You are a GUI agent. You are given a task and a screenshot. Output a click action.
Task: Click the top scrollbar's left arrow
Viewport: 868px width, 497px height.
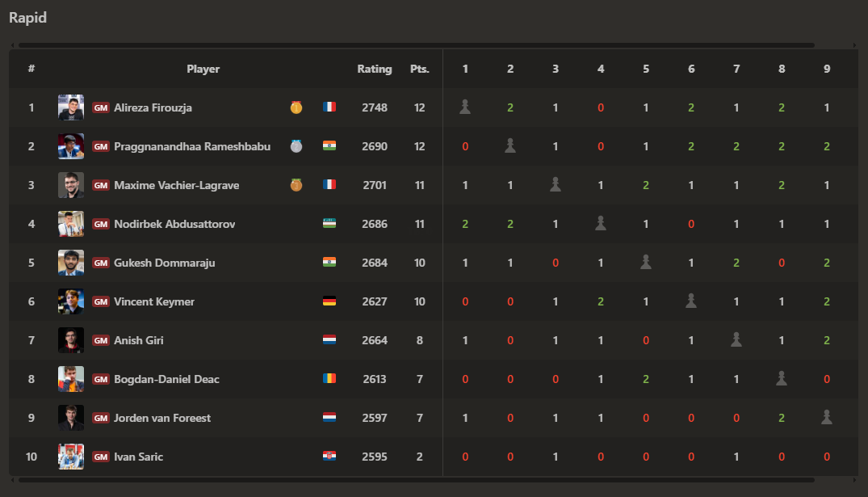pyautogui.click(x=13, y=45)
